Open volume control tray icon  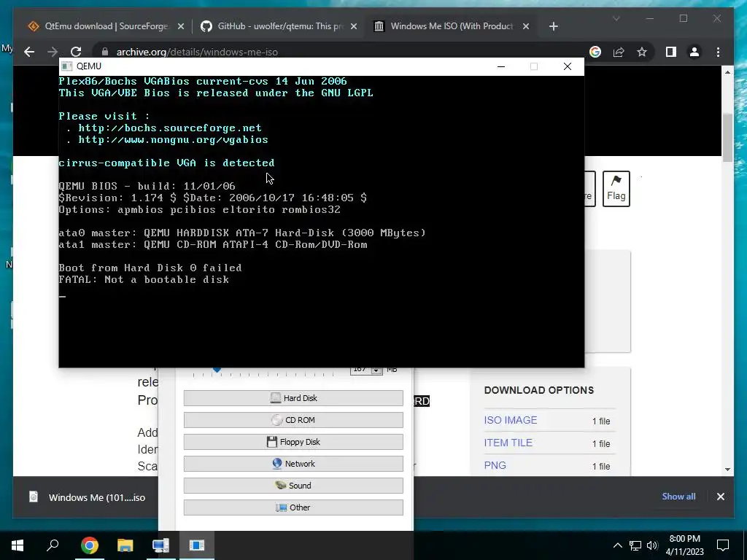652,545
